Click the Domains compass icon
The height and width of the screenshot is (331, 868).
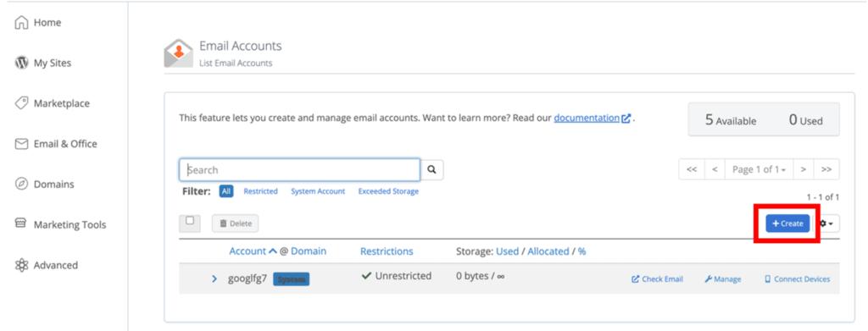pyautogui.click(x=21, y=184)
